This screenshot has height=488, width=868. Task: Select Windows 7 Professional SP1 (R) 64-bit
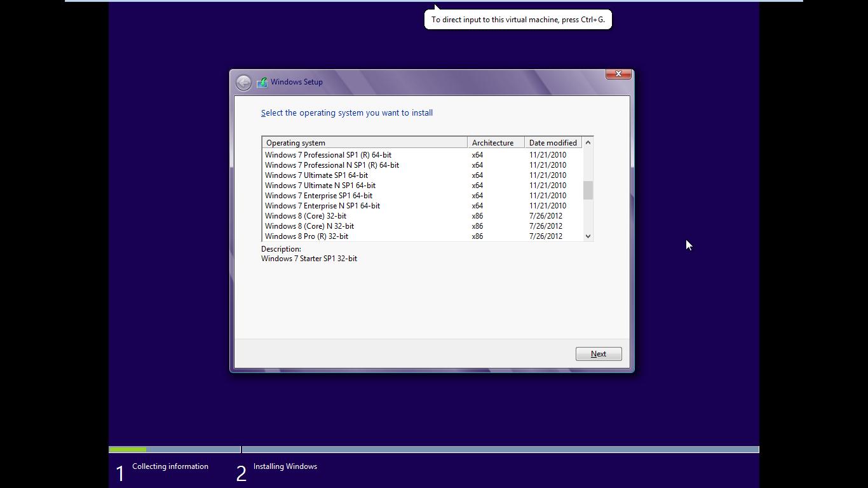422,155
